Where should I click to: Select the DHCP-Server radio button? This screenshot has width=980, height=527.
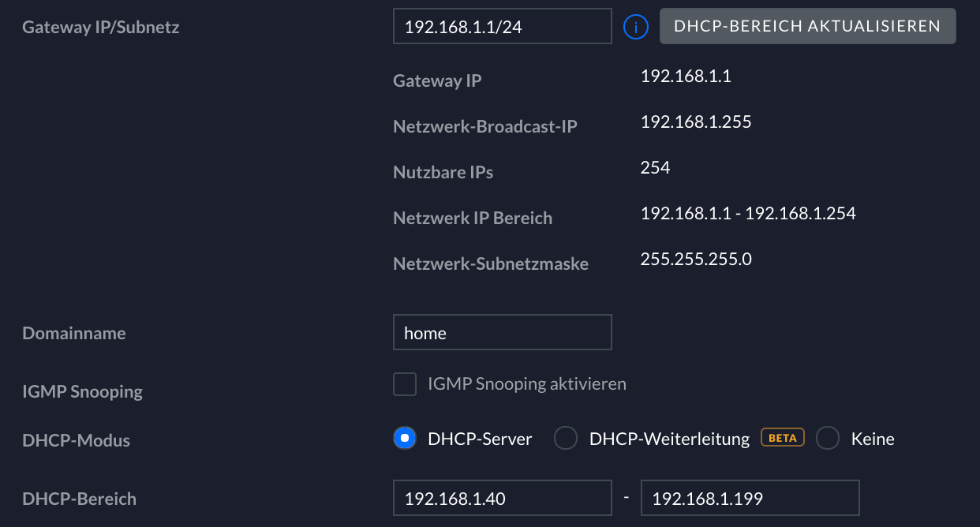click(405, 439)
